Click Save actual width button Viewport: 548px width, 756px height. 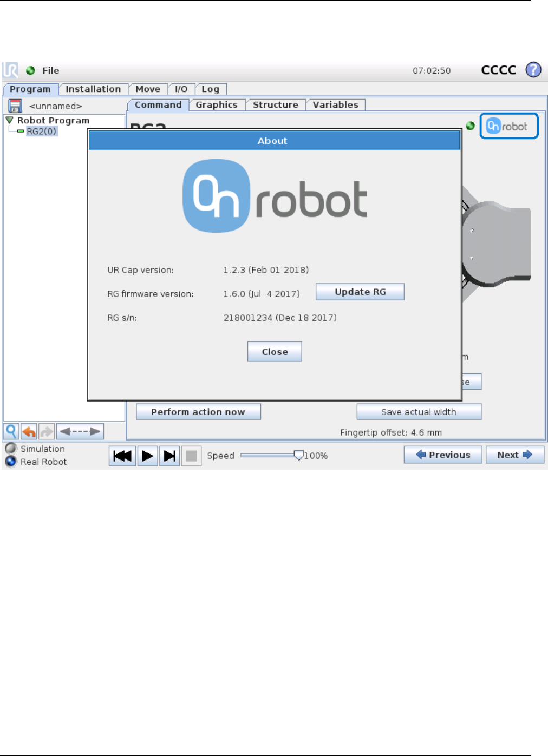[419, 412]
